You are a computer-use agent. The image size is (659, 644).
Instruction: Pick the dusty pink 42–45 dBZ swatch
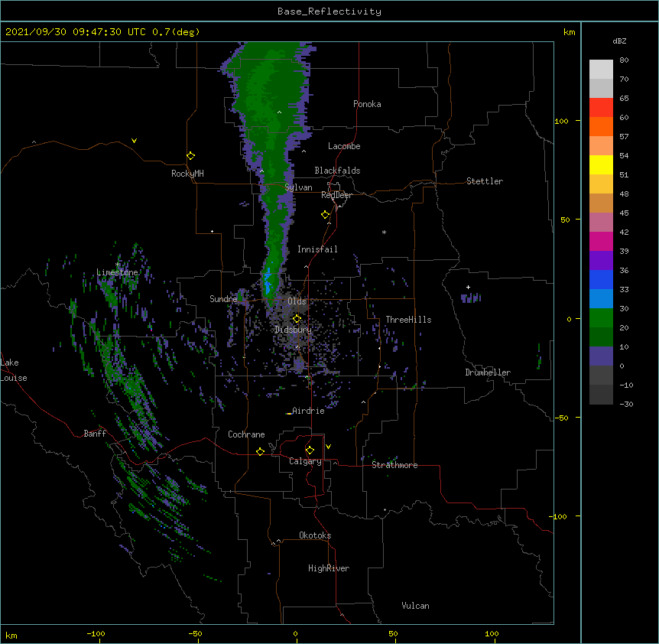[x=601, y=223]
